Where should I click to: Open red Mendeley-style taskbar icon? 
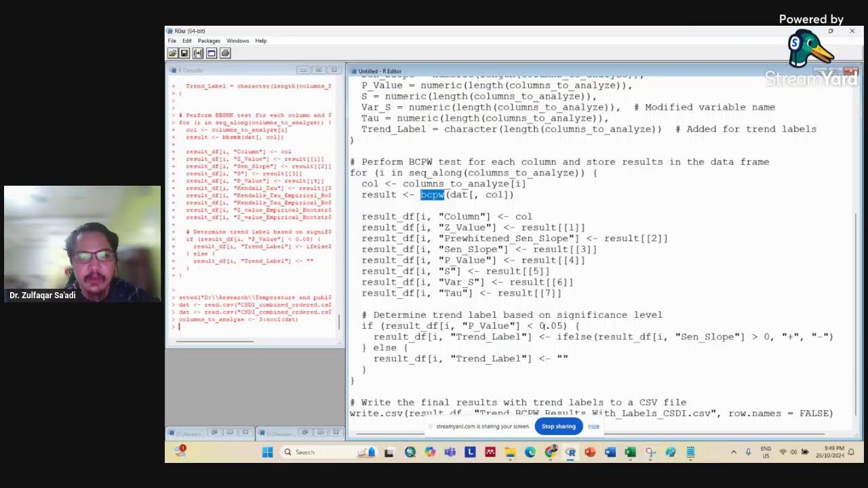pyautogui.click(x=490, y=452)
